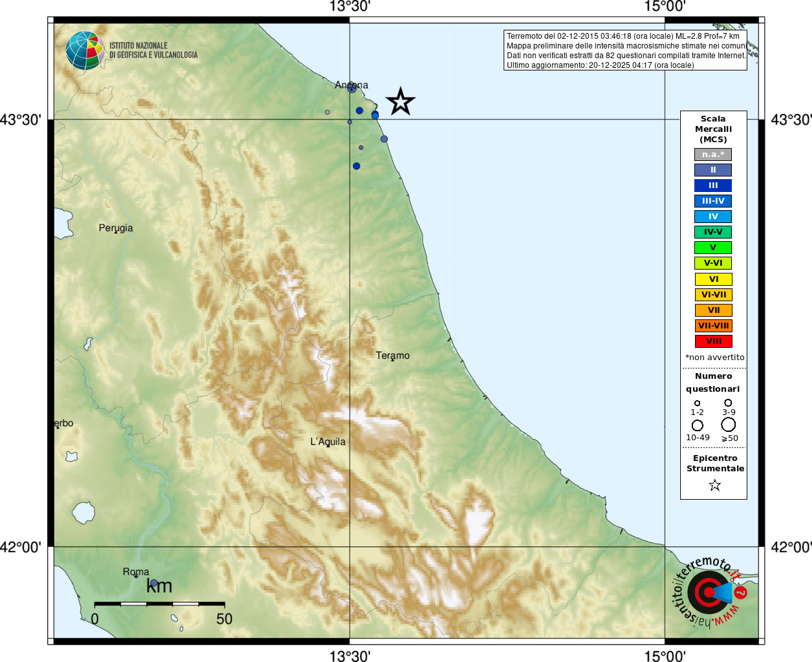Select the yellow VI intensity swatch
The height and width of the screenshot is (662, 812).
point(713,279)
